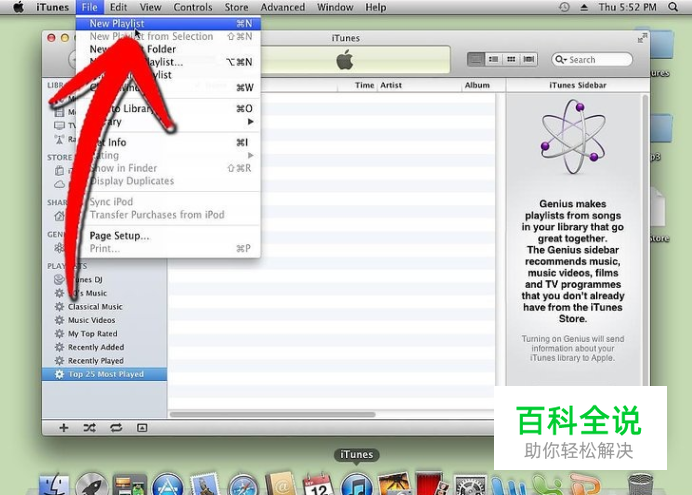Choose Print... menu item
Screen dimensions: 692x495
tap(168, 248)
